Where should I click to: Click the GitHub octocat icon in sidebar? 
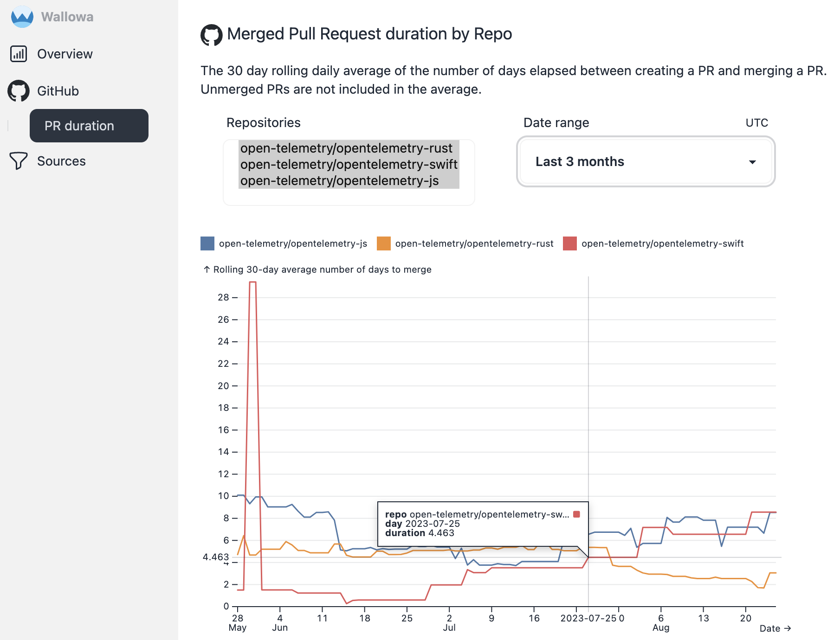18,91
